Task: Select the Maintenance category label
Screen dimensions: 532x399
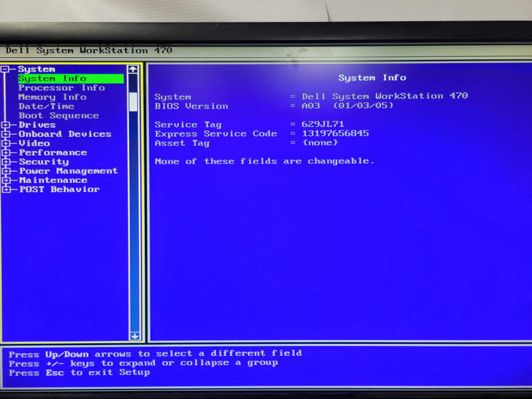Action: point(53,180)
